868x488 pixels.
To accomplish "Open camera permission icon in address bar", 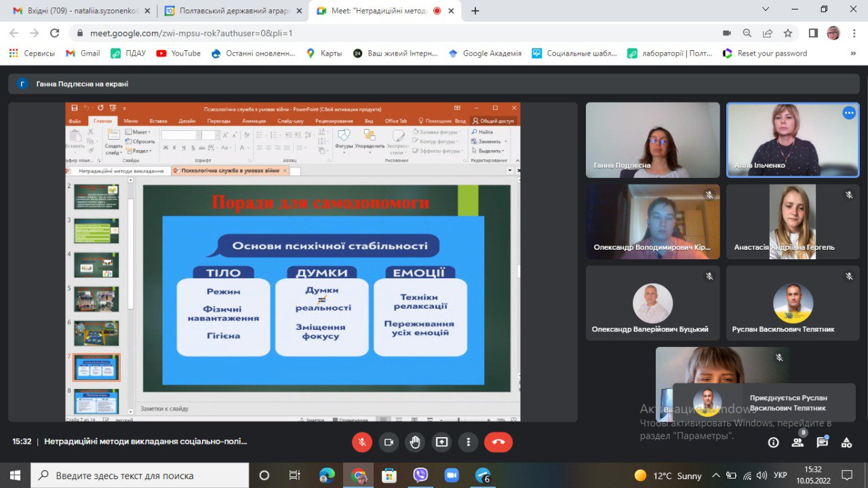I will point(727,33).
